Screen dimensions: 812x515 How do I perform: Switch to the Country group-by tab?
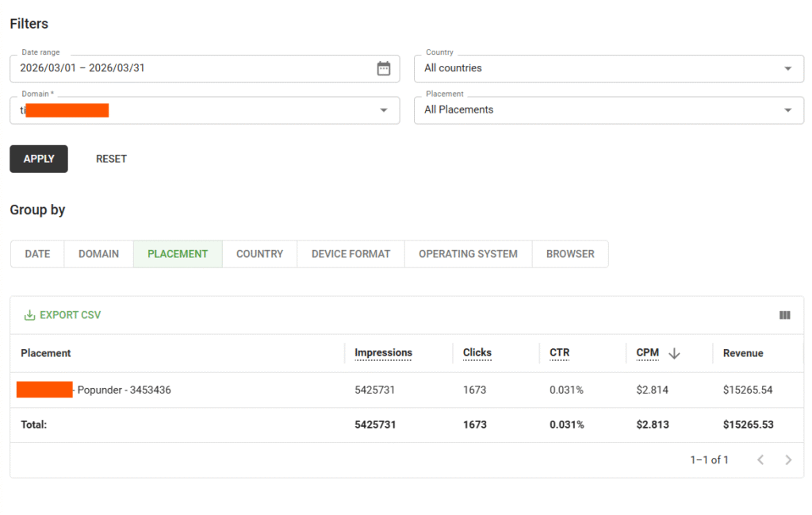(259, 254)
